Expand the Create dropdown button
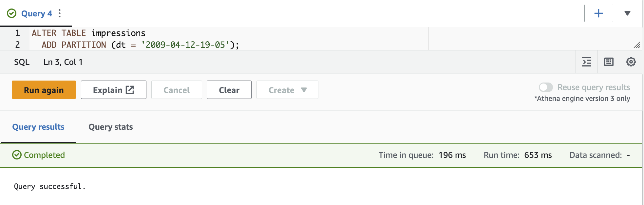The image size is (644, 205). [x=287, y=90]
